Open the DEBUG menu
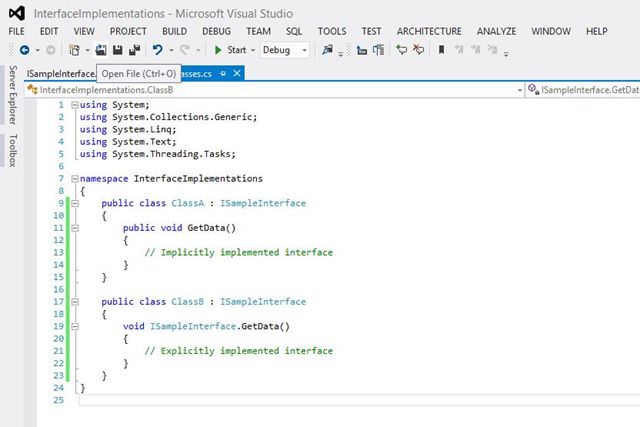Image resolution: width=640 pixels, height=427 pixels. point(216,31)
